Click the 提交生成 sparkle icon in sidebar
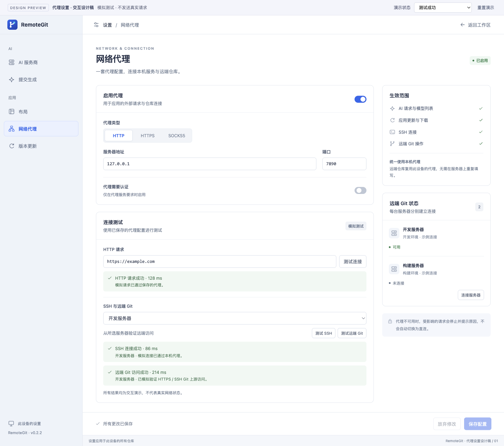Image resolution: width=504 pixels, height=446 pixels. point(12,79)
